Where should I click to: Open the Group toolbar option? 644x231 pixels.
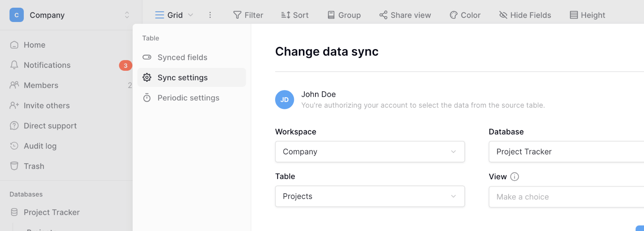[x=344, y=15]
